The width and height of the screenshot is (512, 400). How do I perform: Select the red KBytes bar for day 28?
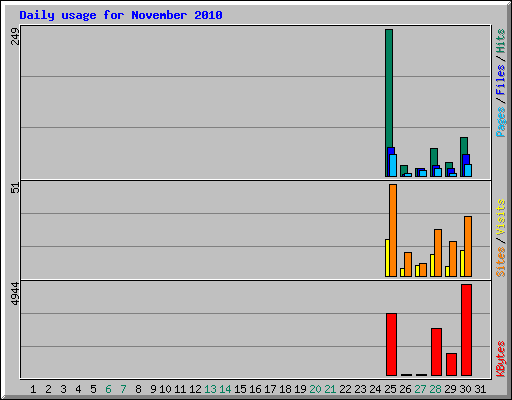[436, 352]
